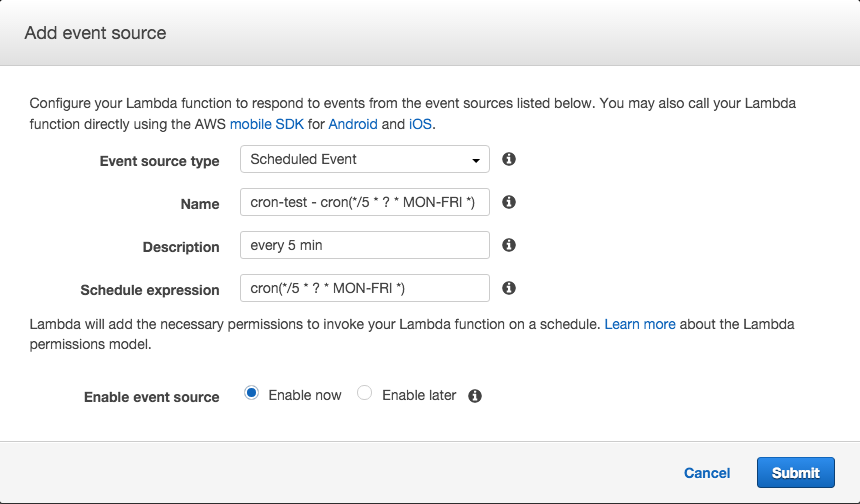The image size is (860, 504).
Task: Click the Enable later label text
Action: (419, 395)
